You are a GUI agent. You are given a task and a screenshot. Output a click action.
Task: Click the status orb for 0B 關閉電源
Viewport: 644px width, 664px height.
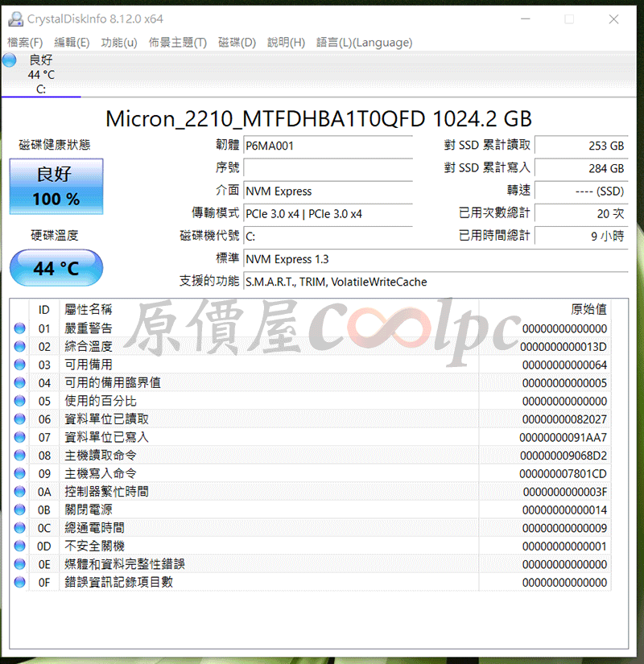[x=19, y=509]
